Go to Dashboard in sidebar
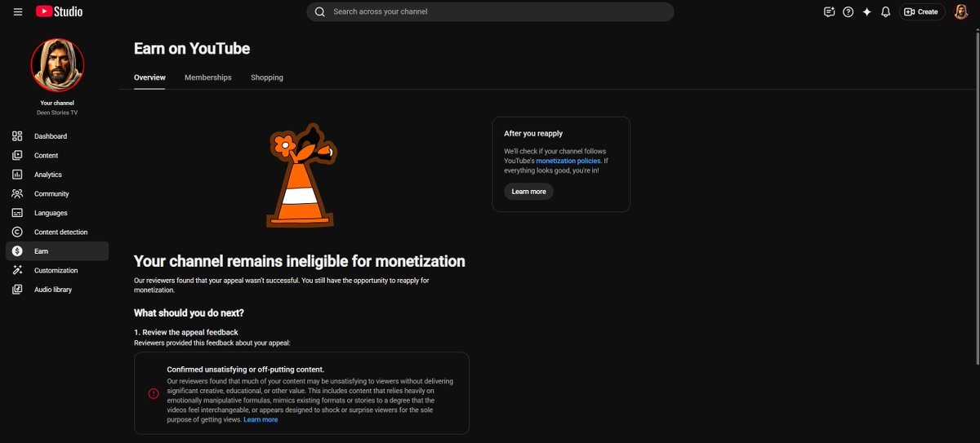This screenshot has width=980, height=443. point(51,136)
